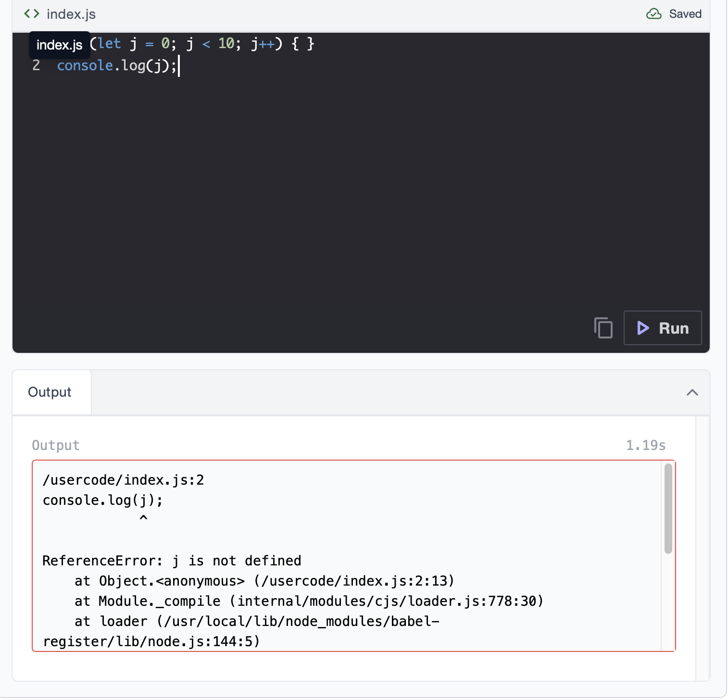Viewport: 728px width, 700px height.
Task: Click the index.js file title in header
Action: 71,14
